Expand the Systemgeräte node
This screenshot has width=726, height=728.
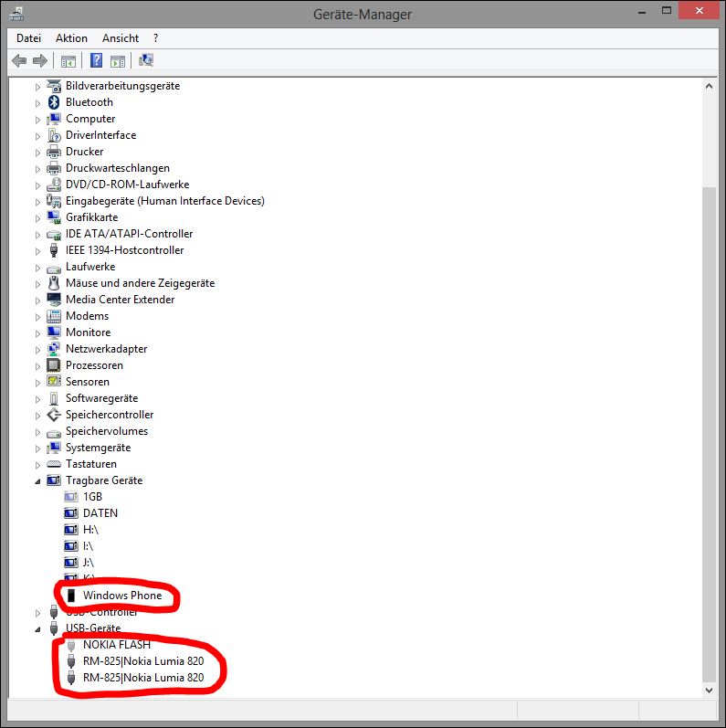tap(37, 448)
